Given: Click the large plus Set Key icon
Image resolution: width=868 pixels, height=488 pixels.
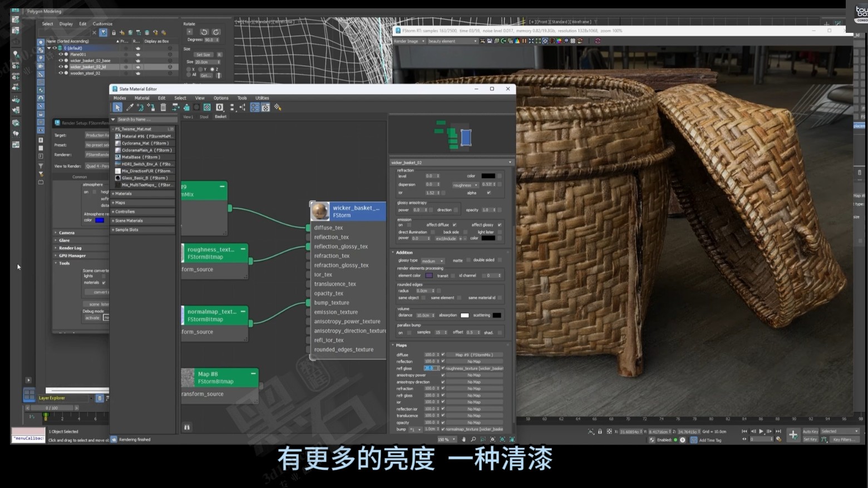Looking at the screenshot, I should [793, 435].
